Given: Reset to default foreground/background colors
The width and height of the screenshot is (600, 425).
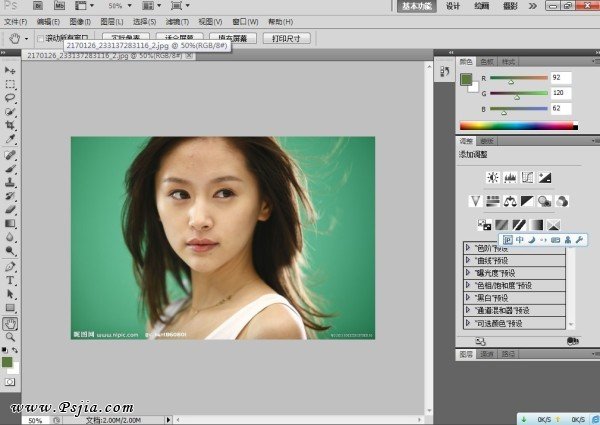Looking at the screenshot, I should pos(5,350).
